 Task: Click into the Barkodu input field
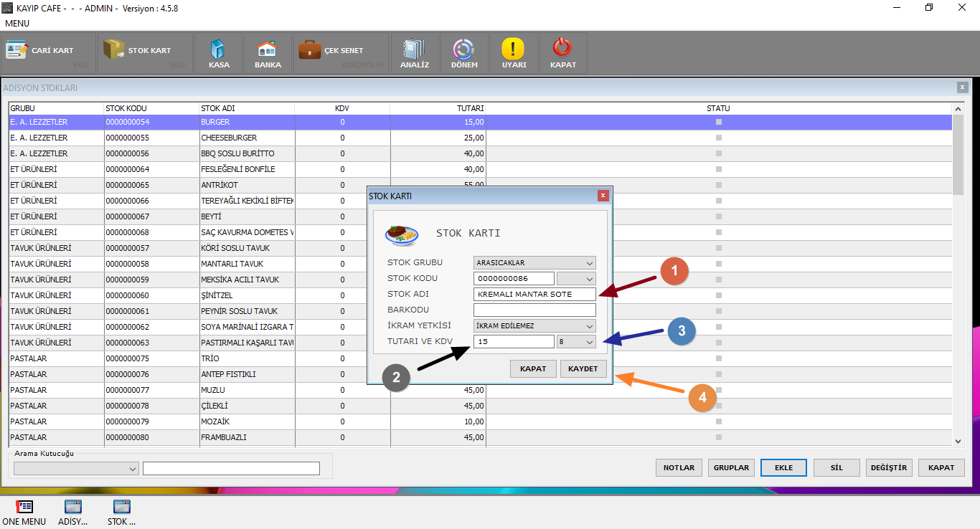[x=534, y=310]
